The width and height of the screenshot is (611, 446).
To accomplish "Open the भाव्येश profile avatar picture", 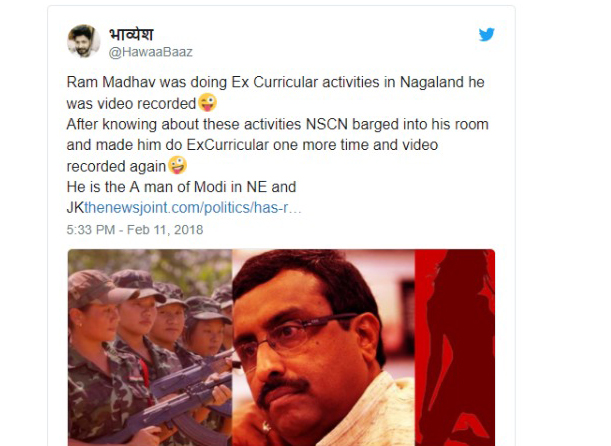I will pyautogui.click(x=83, y=41).
